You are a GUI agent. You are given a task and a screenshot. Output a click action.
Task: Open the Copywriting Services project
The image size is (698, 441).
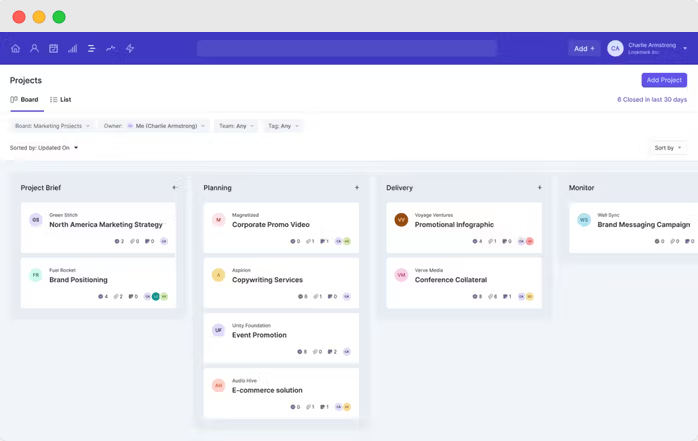coord(267,280)
